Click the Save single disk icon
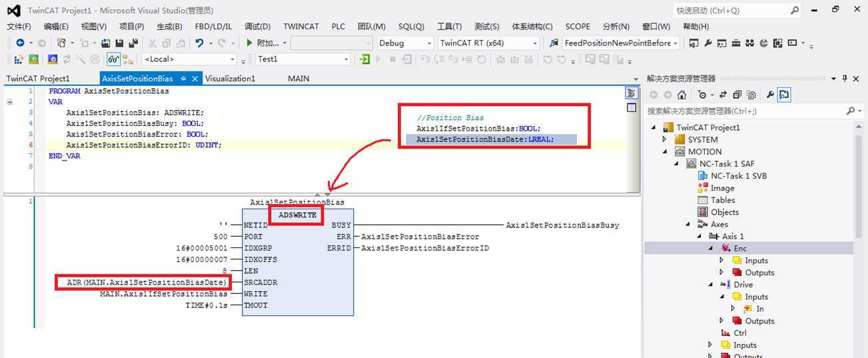This screenshot has width=868, height=358. click(x=121, y=43)
